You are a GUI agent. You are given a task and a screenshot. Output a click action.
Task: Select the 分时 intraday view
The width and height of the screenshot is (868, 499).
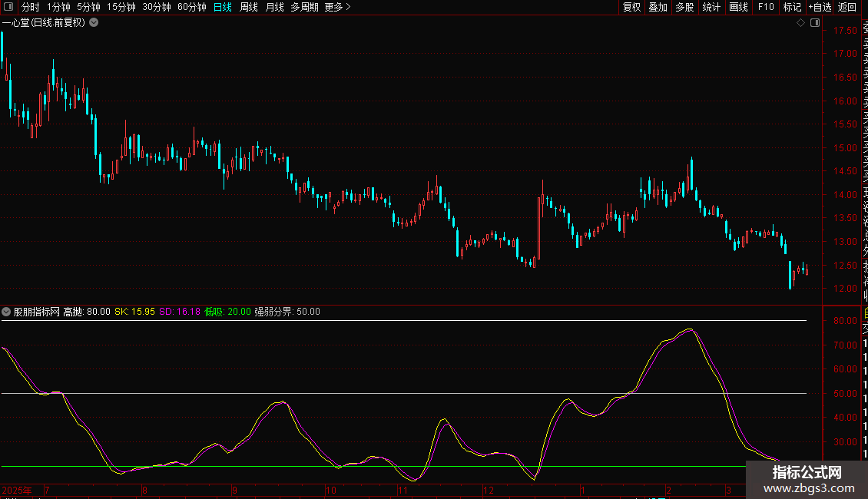(x=30, y=7)
